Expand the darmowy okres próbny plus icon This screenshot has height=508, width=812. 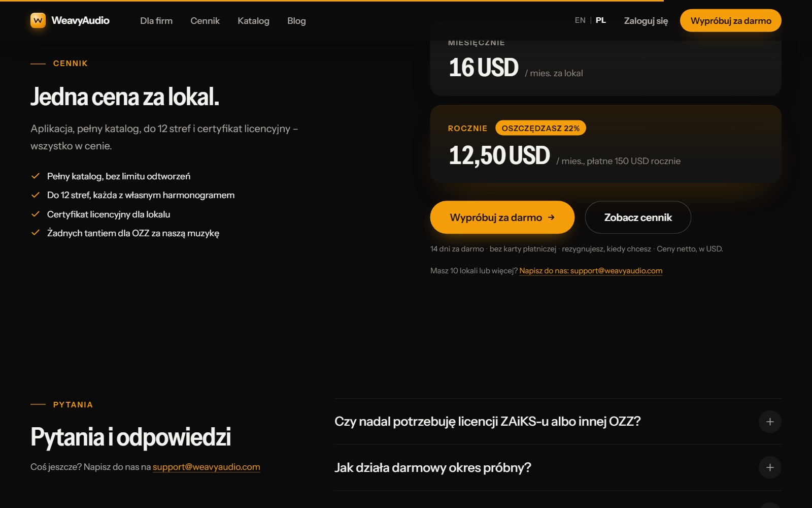click(770, 467)
